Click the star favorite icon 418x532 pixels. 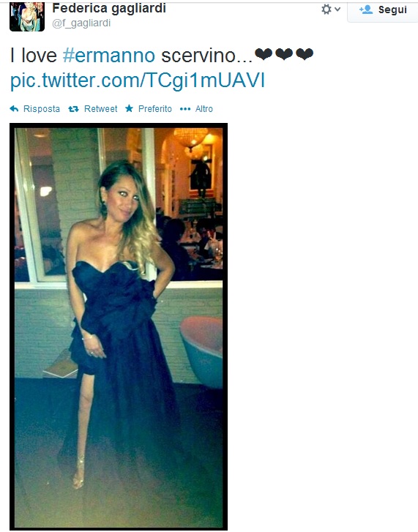pos(129,108)
